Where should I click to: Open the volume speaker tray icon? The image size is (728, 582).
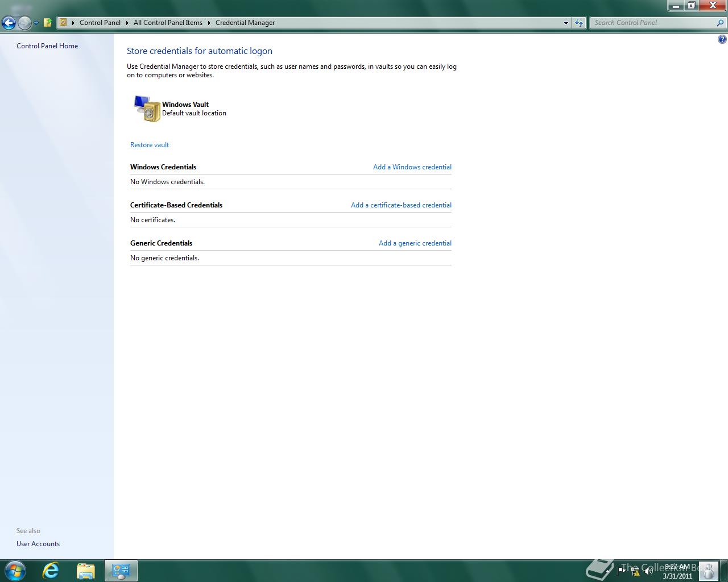tap(649, 571)
